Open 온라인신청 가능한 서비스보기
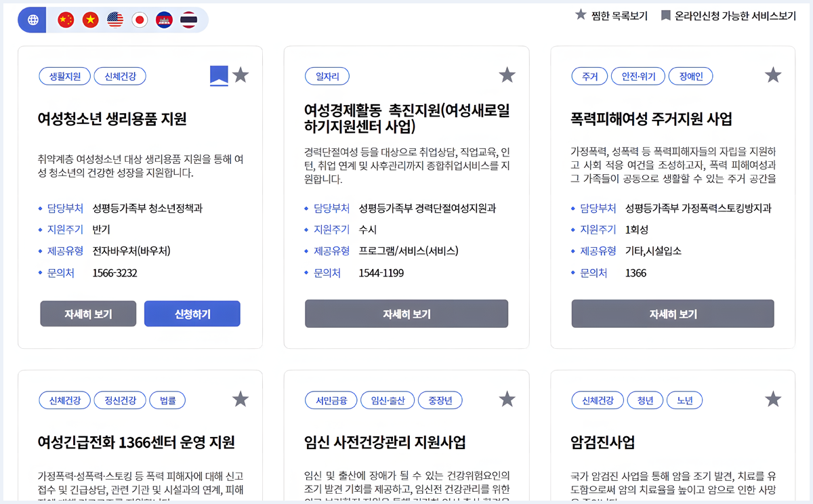The width and height of the screenshot is (813, 504). [730, 14]
